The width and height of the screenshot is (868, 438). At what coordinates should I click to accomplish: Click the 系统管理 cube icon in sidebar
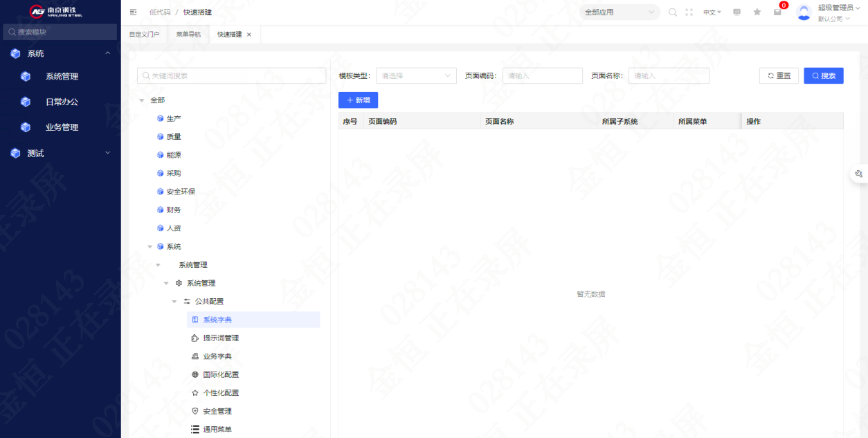[x=26, y=77]
